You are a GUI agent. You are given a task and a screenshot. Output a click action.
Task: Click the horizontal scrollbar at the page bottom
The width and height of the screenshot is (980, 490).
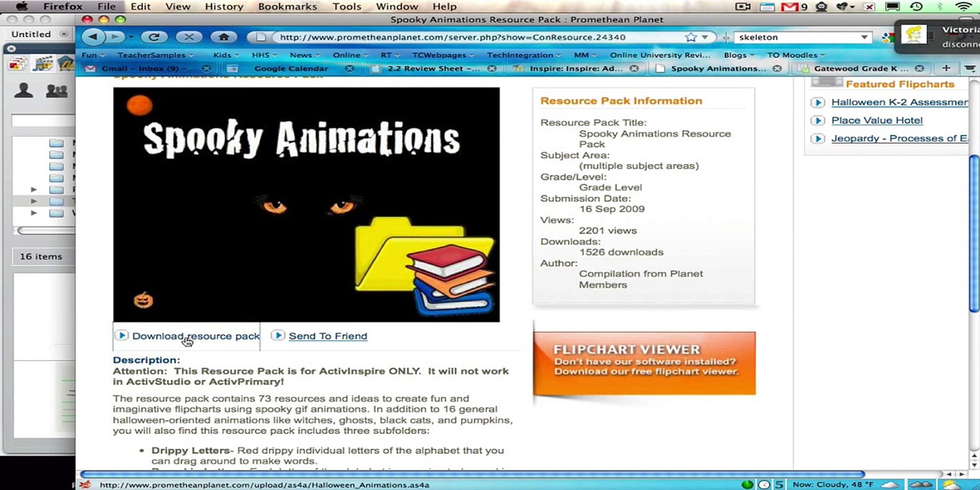472,474
